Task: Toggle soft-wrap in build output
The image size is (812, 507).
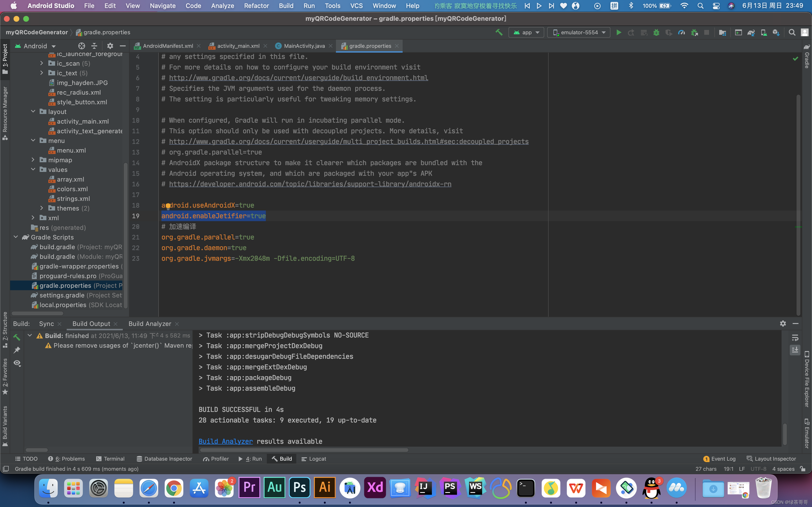Action: [795, 338]
